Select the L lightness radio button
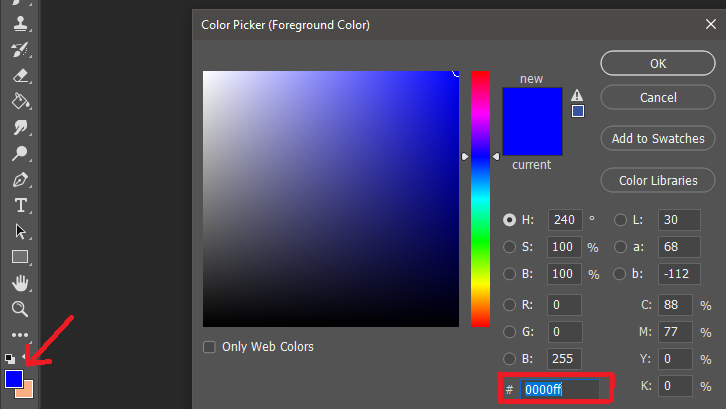This screenshot has height=409, width=726. click(621, 220)
